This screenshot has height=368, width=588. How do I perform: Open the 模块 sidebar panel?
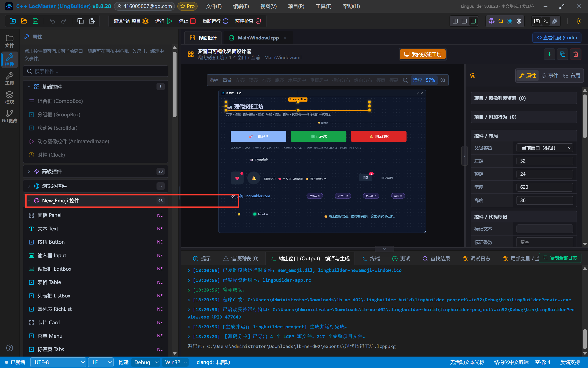(x=9, y=97)
